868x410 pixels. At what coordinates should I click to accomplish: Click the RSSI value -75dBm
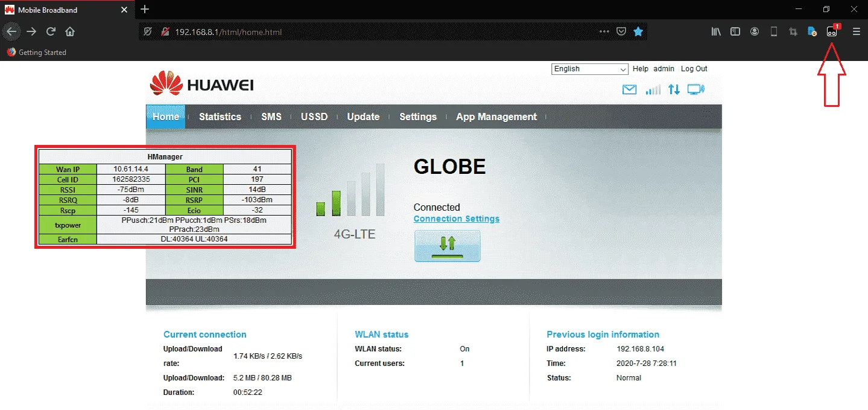pyautogui.click(x=131, y=190)
